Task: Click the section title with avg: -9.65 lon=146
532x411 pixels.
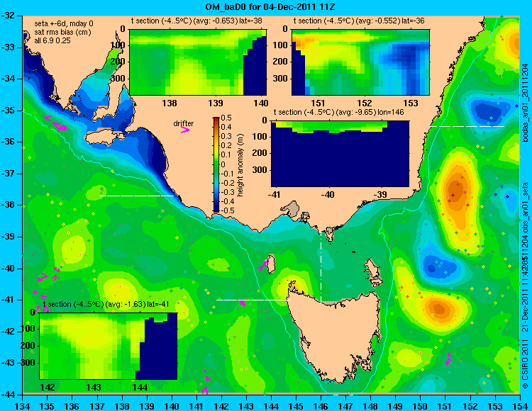Action: pyautogui.click(x=338, y=112)
